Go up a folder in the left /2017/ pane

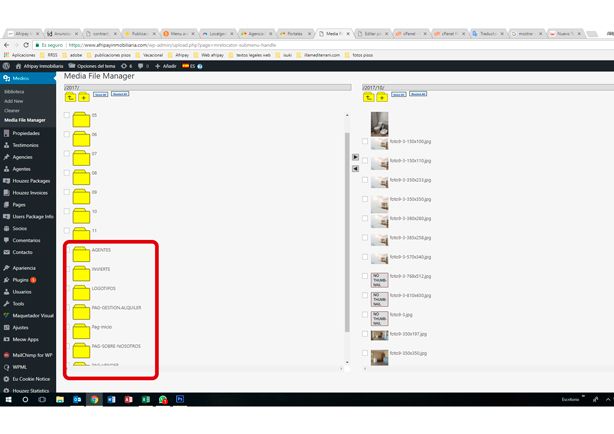70,97
